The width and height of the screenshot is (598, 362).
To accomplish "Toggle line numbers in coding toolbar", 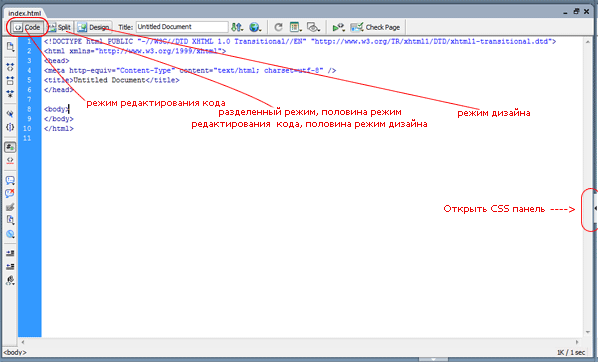I will coord(10,147).
